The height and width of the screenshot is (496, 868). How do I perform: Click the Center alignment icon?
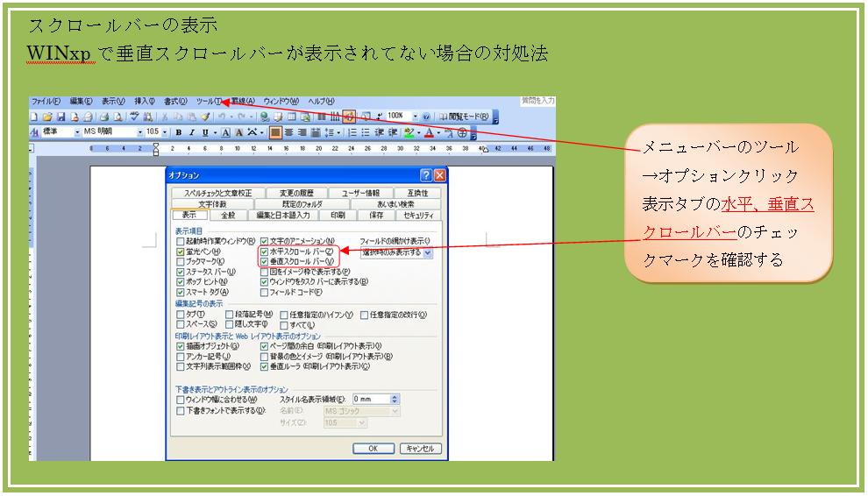click(x=289, y=132)
